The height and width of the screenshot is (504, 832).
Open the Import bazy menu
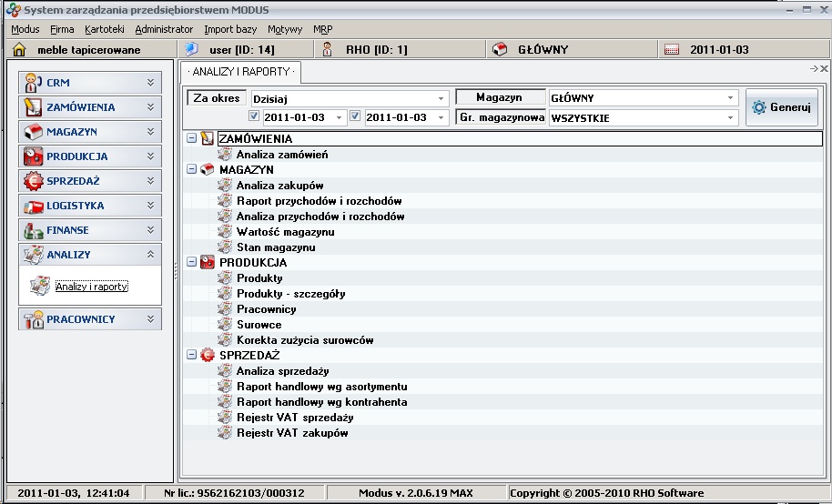tap(230, 29)
